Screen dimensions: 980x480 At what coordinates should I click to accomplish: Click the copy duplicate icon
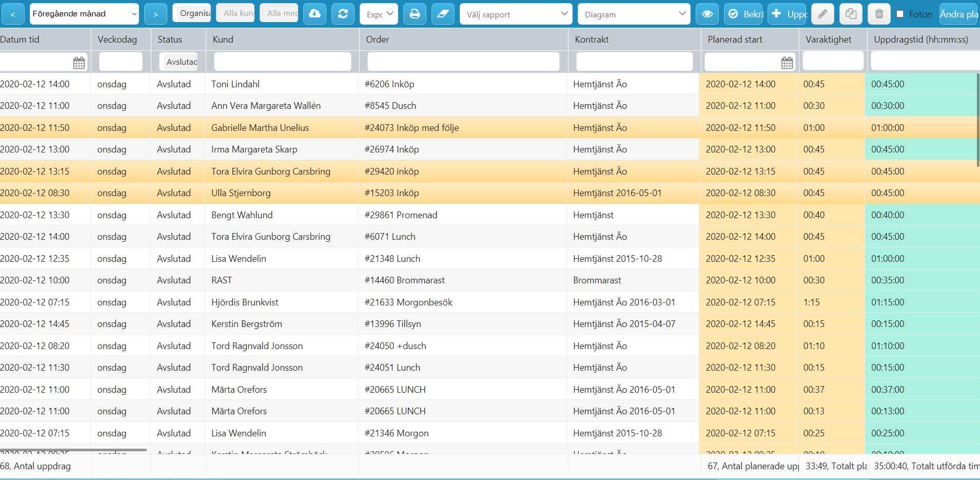tap(851, 14)
